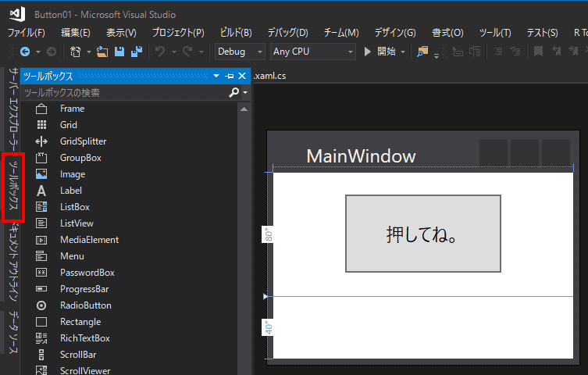Open the データ ソース side tab
The height and width of the screenshot is (375, 588).
[13, 332]
